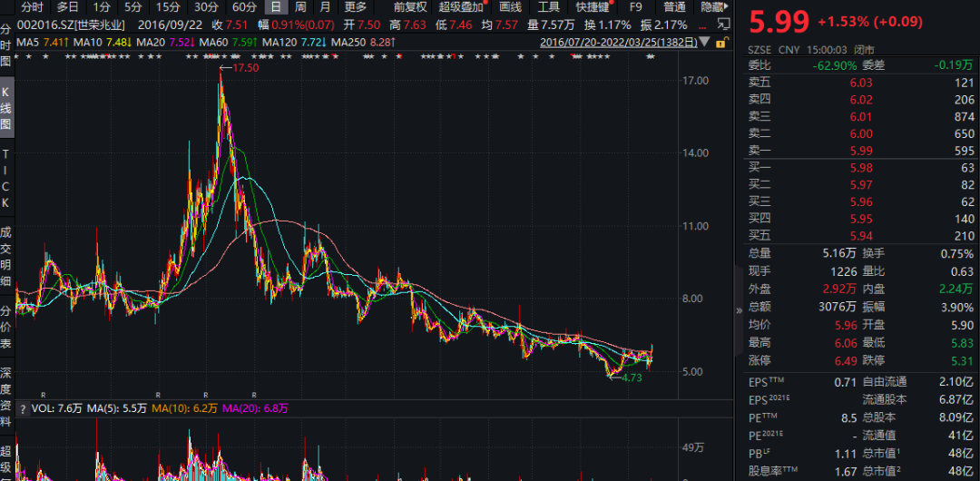Click the lock icon beside date range
Viewport: 980px width, 481px height.
721,42
